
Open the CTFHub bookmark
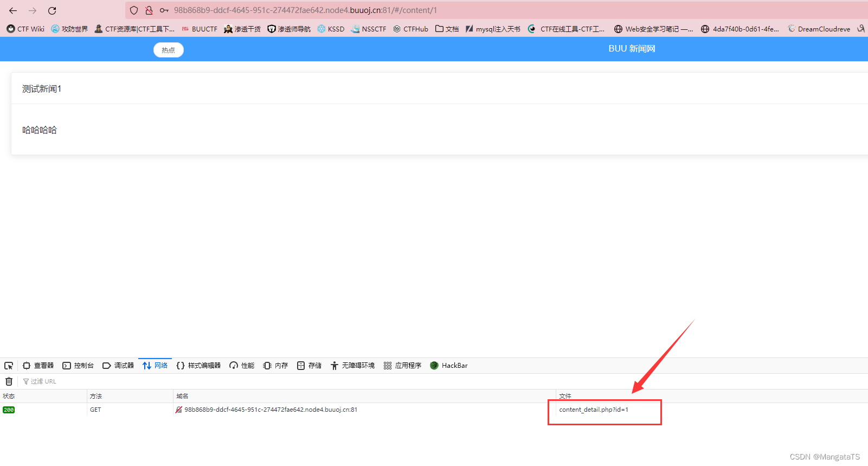point(410,29)
